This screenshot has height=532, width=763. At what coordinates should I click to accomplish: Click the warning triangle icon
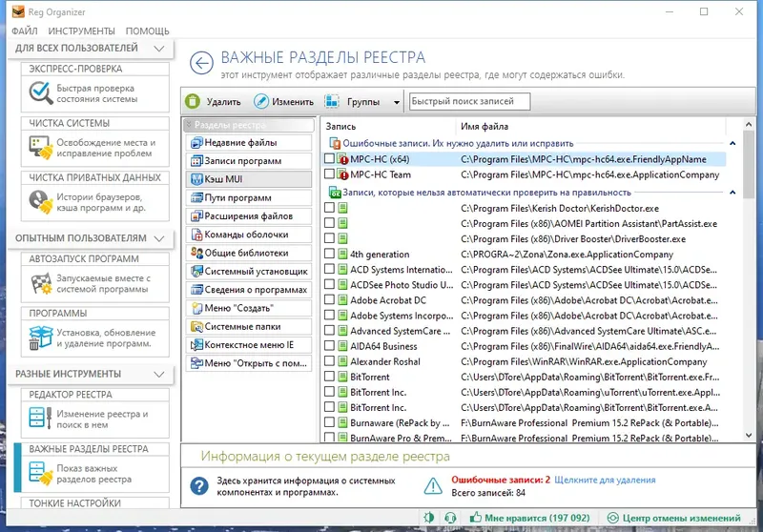(433, 486)
